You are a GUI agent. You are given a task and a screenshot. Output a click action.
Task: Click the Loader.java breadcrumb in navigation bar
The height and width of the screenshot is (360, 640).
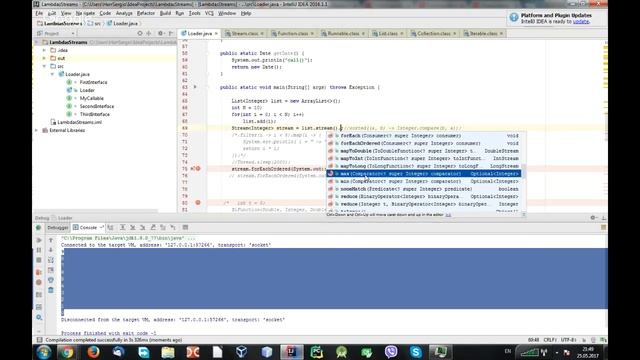(x=122, y=24)
